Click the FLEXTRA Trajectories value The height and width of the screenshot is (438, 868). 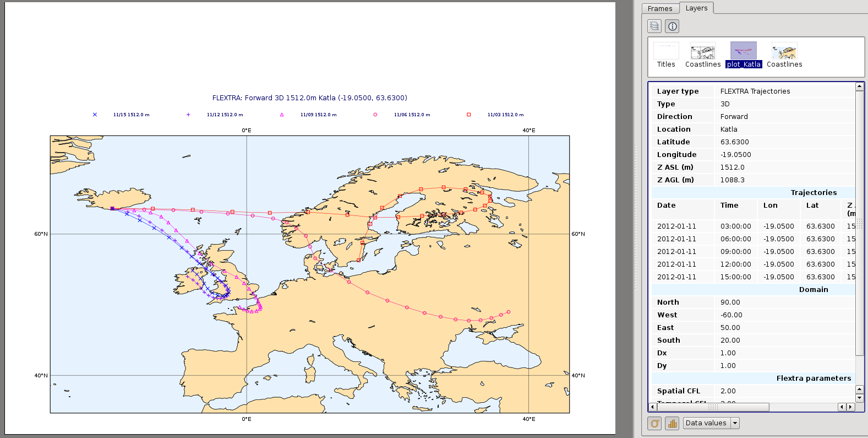click(x=755, y=91)
